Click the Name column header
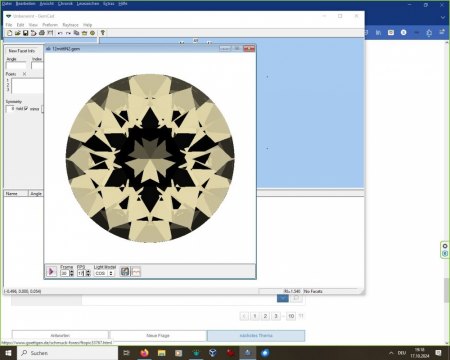The width and height of the screenshot is (450, 360). (16, 193)
